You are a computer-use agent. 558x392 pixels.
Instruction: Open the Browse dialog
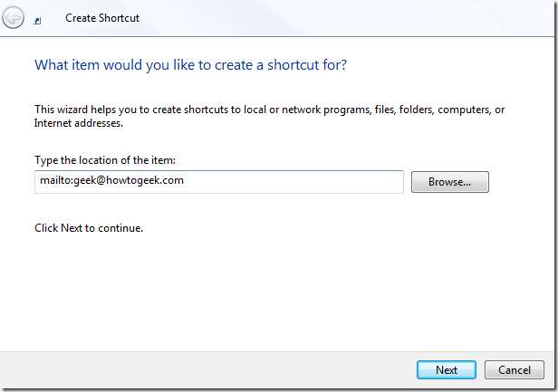pyautogui.click(x=449, y=182)
